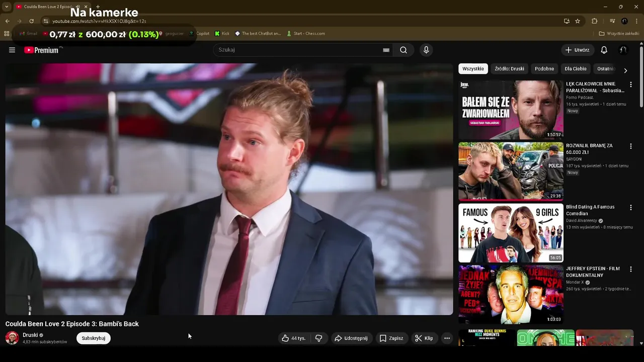This screenshot has height=362, width=644.
Task: Open the YouTube hamburger guide menu
Action: [x=12, y=50]
